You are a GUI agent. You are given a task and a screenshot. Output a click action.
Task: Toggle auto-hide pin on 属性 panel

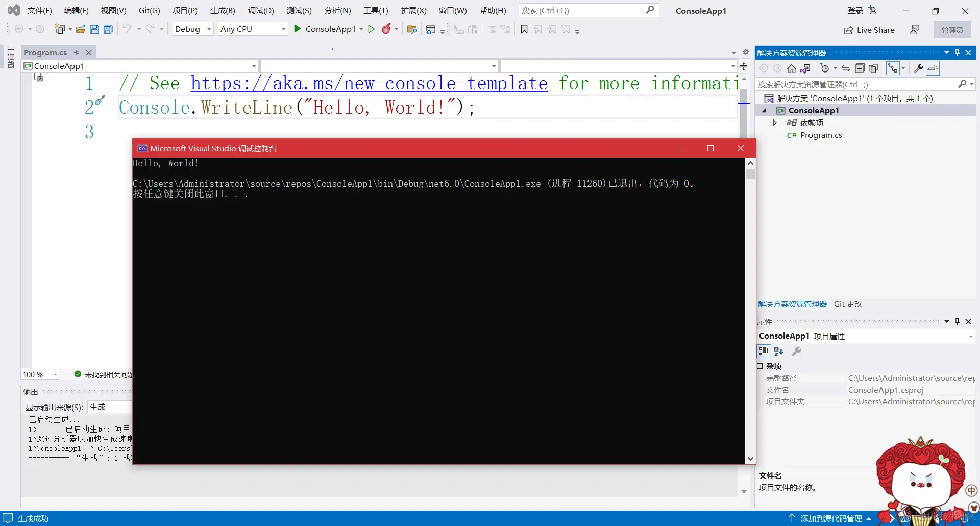point(957,322)
